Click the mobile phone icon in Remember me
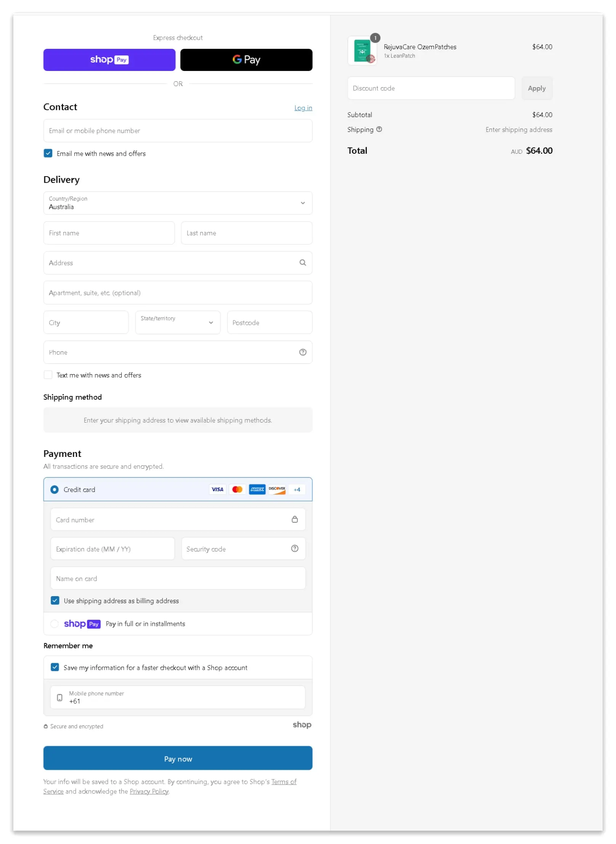Image resolution: width=616 pixels, height=844 pixels. tap(59, 697)
